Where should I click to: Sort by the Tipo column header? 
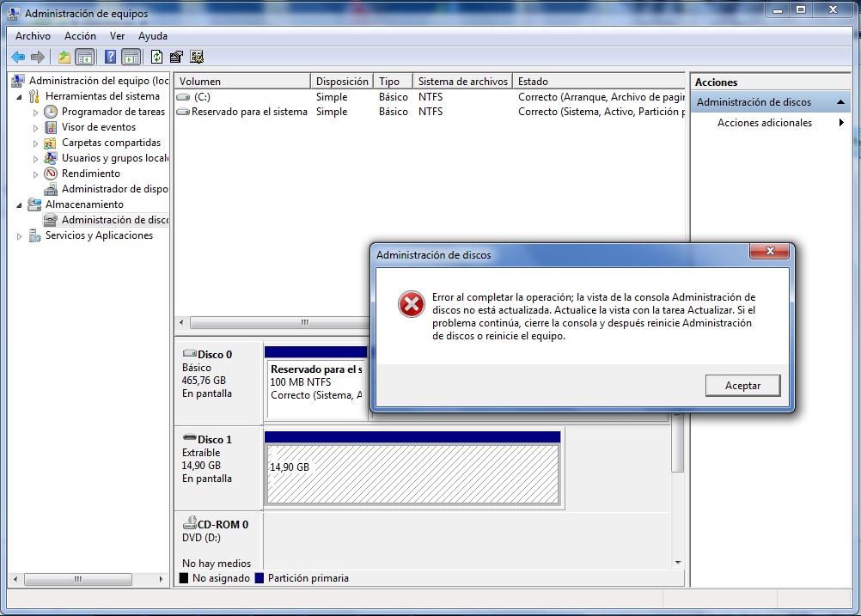(393, 82)
